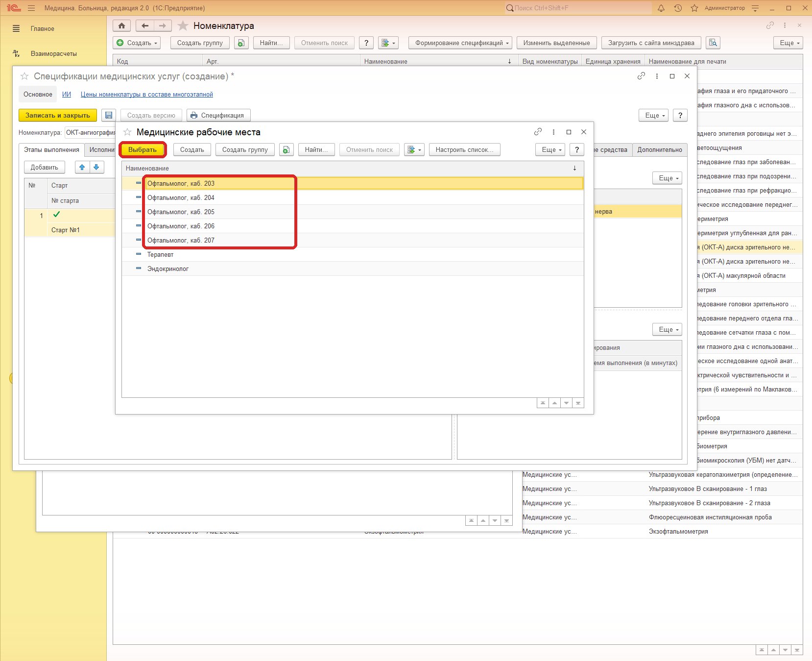Select the Эндокринолог row
This screenshot has height=661, width=812.
[x=353, y=269]
